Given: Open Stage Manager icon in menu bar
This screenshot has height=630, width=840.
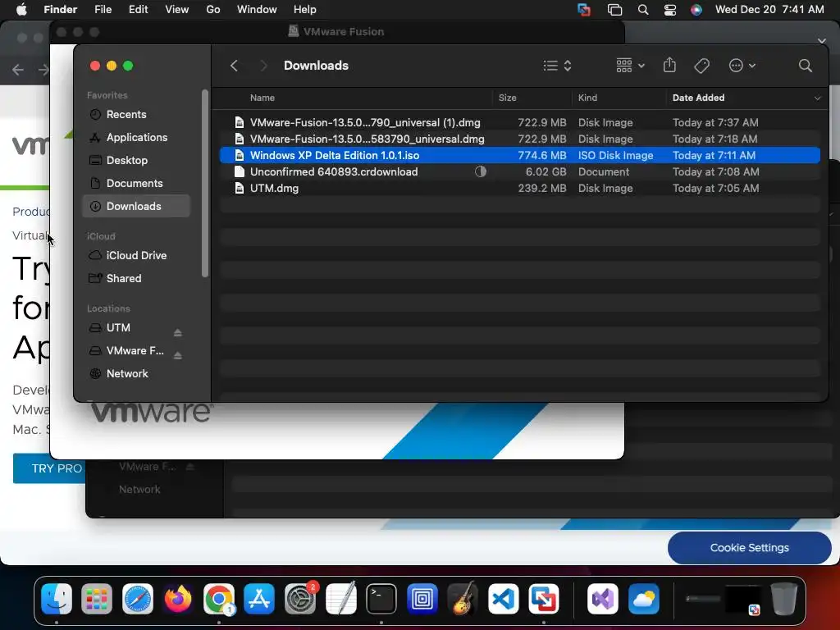Looking at the screenshot, I should coord(614,10).
